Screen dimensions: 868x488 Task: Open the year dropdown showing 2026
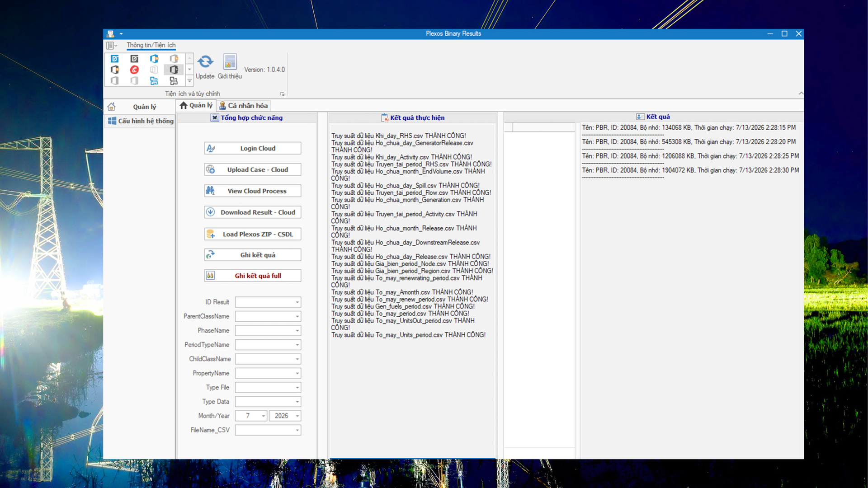(297, 416)
